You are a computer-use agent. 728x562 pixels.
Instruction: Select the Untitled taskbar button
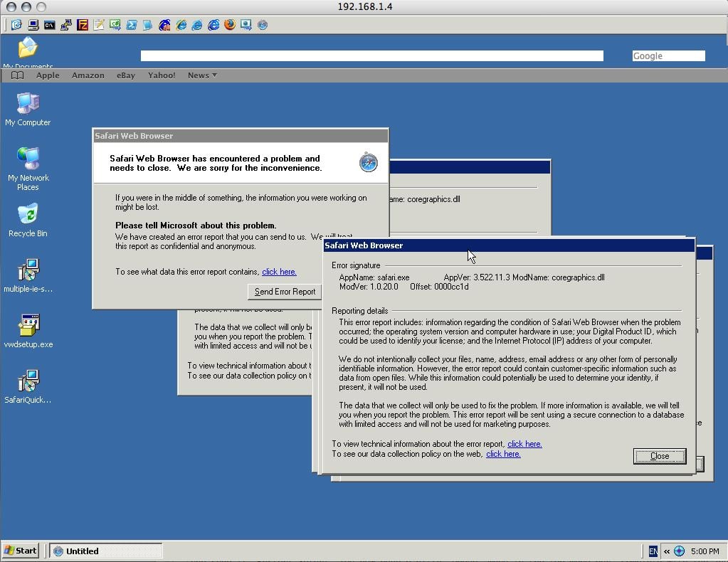[106, 551]
